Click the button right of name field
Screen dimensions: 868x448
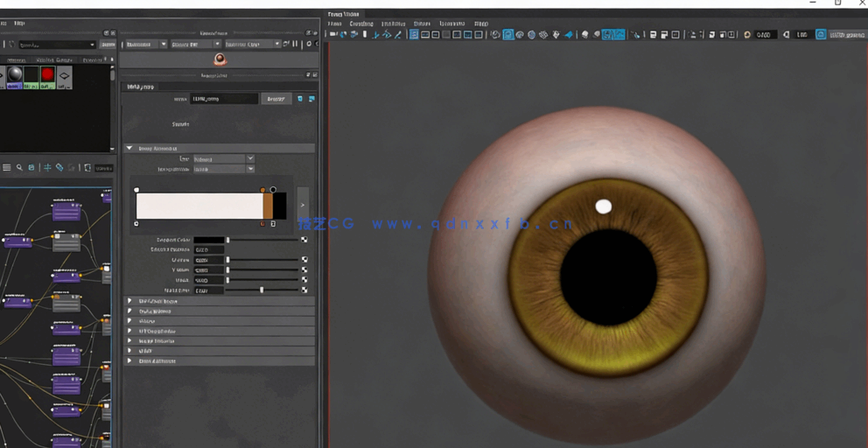tap(276, 99)
